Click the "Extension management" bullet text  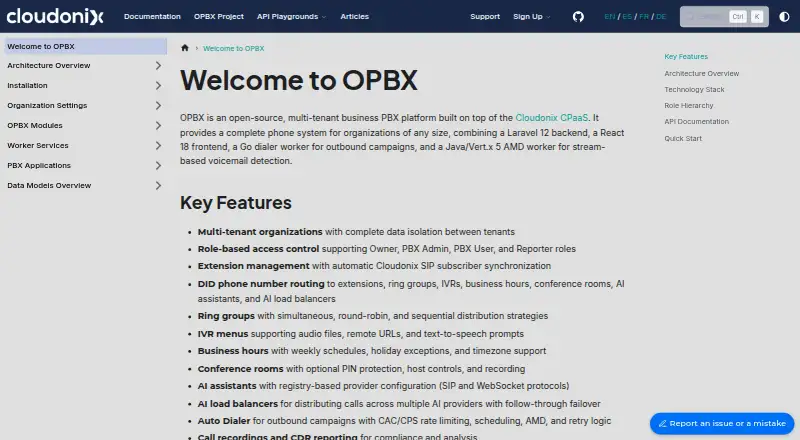254,266
